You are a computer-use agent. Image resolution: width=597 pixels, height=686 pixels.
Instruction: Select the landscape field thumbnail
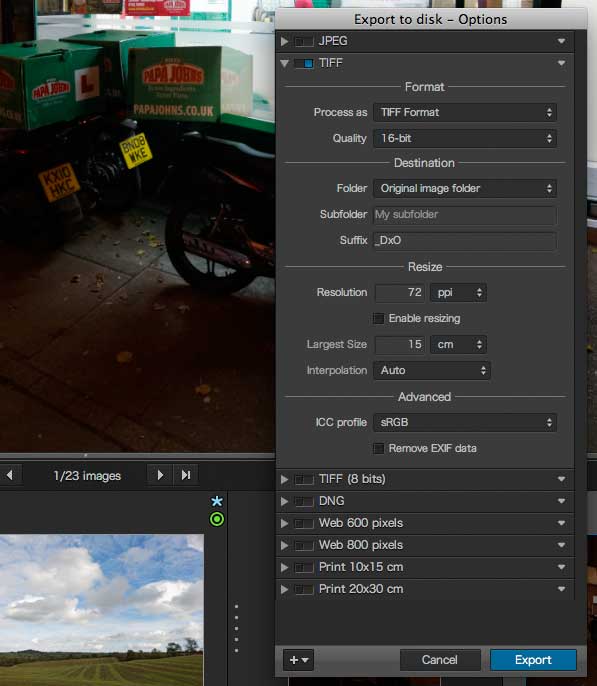[101, 610]
